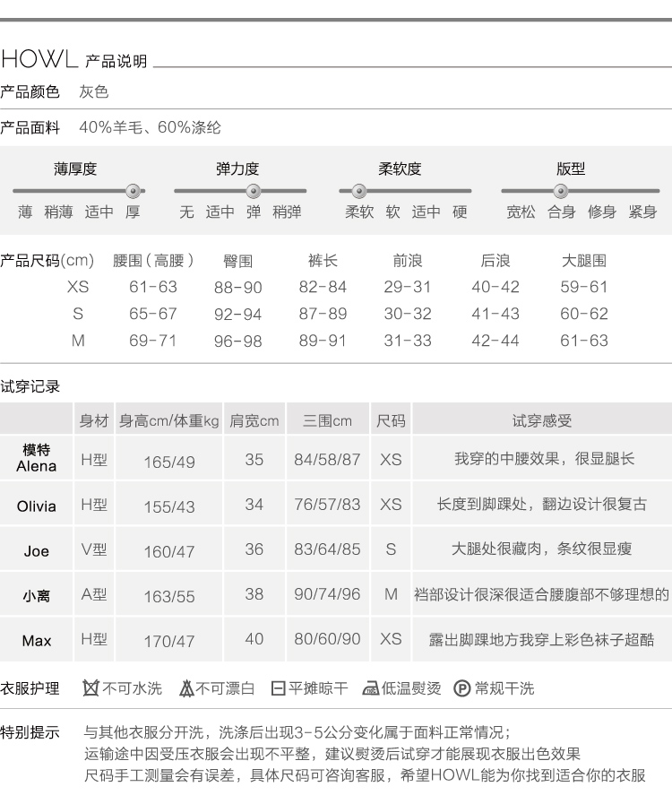Click the 身高cm/体重kg column header
Screen dimensions: 672x804
tap(169, 420)
